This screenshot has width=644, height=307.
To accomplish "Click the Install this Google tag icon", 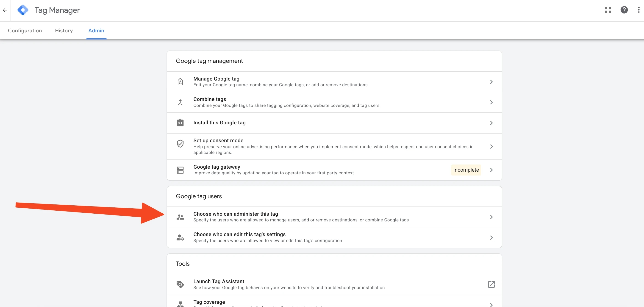I will pos(180,123).
